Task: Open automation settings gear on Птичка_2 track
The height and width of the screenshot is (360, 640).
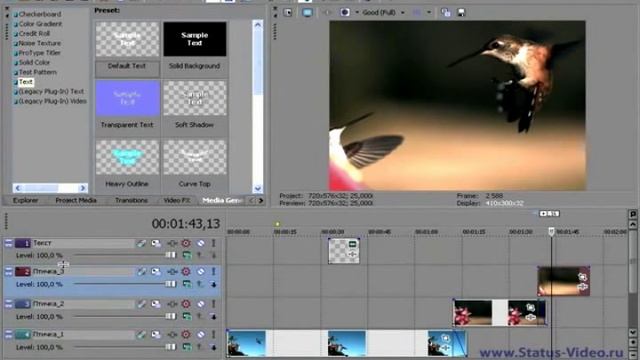Action: click(x=186, y=304)
